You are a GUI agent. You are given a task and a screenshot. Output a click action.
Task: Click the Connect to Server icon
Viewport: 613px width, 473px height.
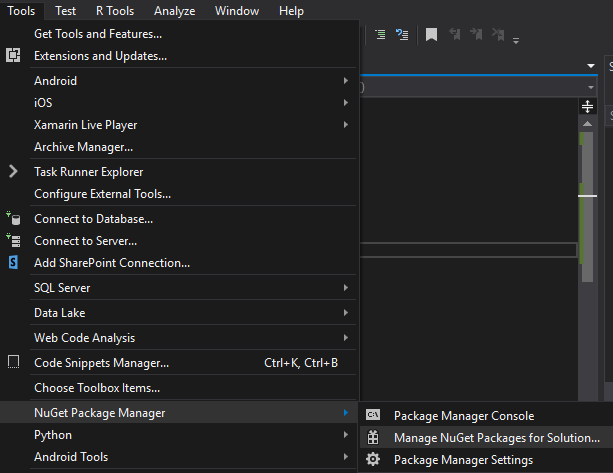13,240
